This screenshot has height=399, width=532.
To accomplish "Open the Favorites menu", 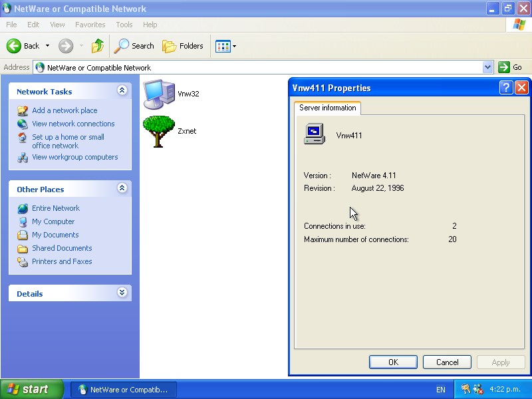I will [90, 25].
